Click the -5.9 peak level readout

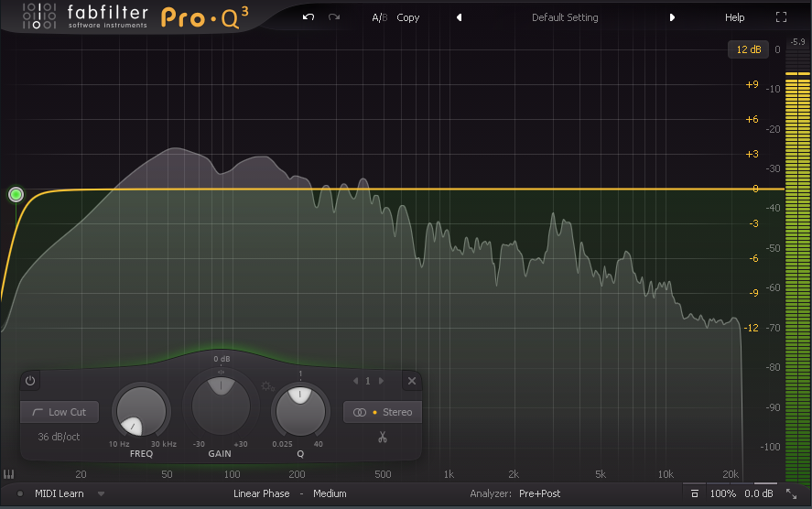click(798, 42)
